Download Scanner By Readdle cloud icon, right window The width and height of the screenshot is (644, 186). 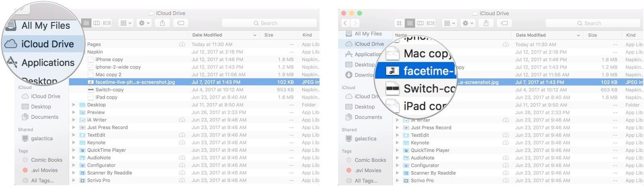point(506,173)
